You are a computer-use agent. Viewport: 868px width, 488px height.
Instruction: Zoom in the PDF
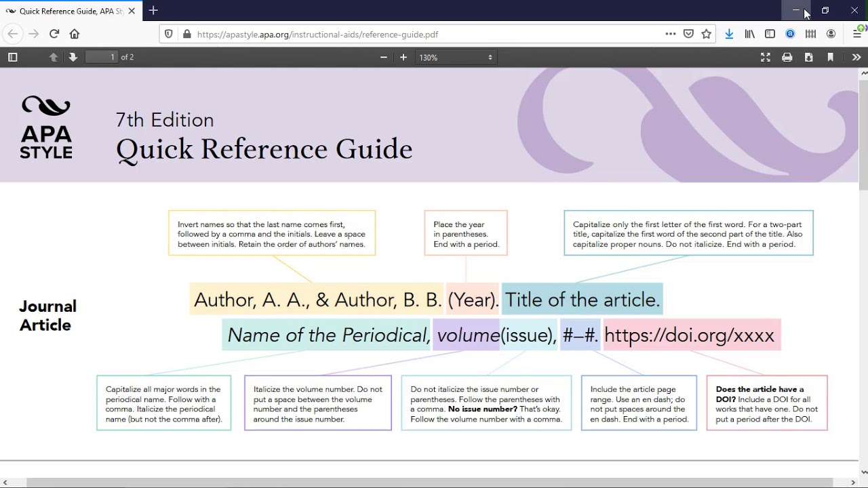(403, 58)
